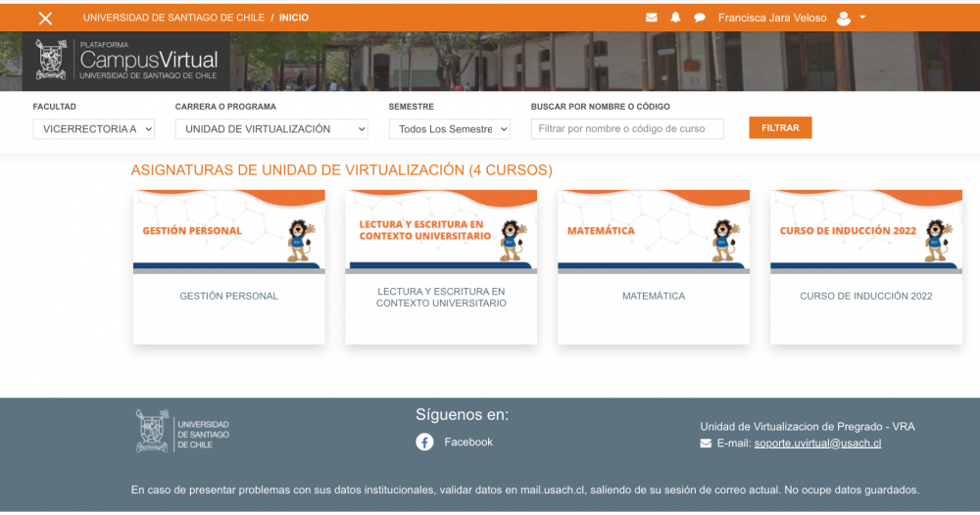Click the footer envelope icon beside E-mail

coord(706,444)
